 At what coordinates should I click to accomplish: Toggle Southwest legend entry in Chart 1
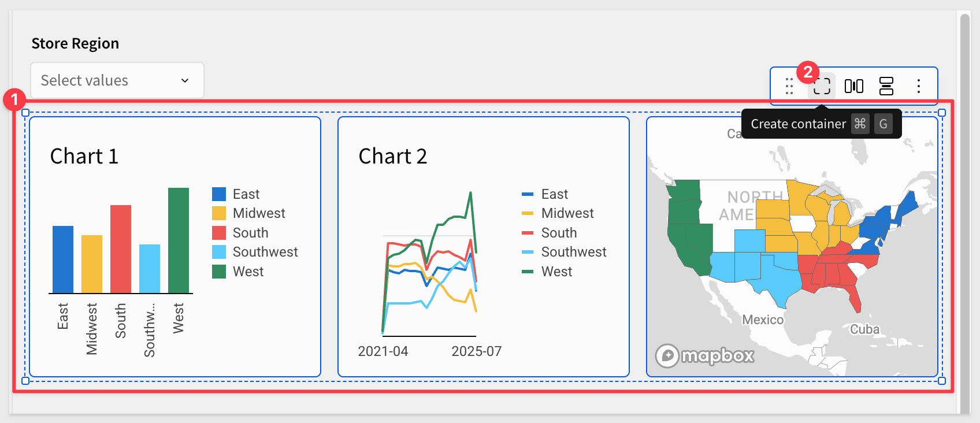click(255, 252)
